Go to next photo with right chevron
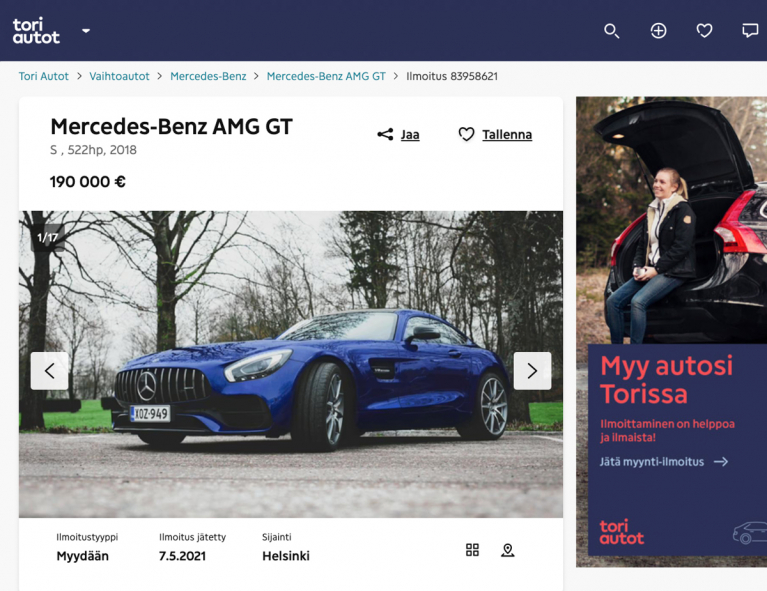Viewport: 767px width, 591px height. pos(532,371)
